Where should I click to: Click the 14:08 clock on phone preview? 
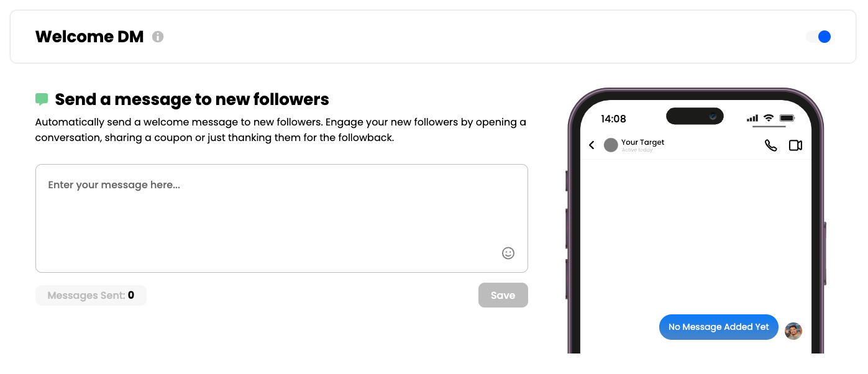pos(613,119)
